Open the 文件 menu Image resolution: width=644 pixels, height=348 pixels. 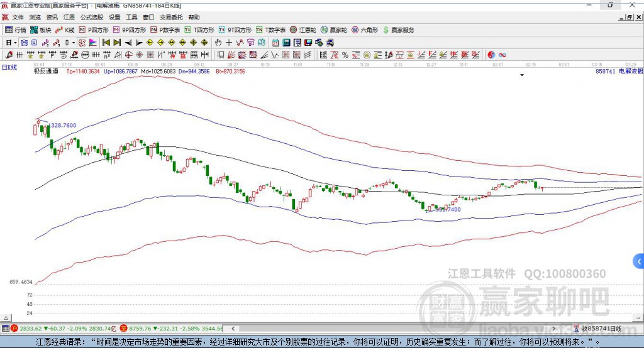pos(18,17)
